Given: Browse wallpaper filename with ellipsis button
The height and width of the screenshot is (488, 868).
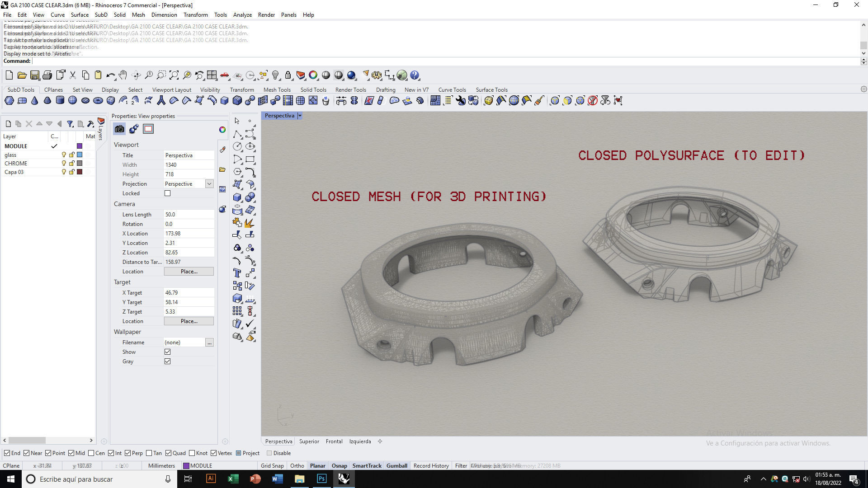Looking at the screenshot, I should [x=209, y=343].
